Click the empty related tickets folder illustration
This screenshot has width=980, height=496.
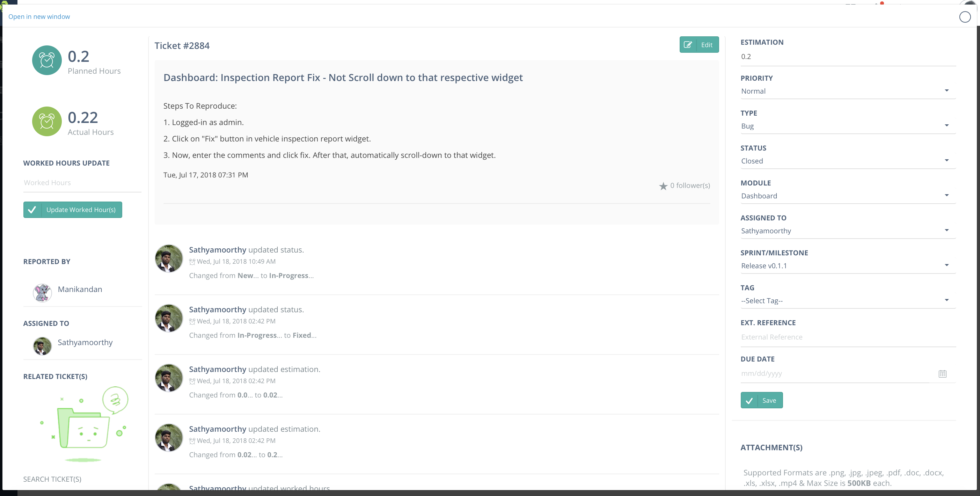(x=85, y=424)
